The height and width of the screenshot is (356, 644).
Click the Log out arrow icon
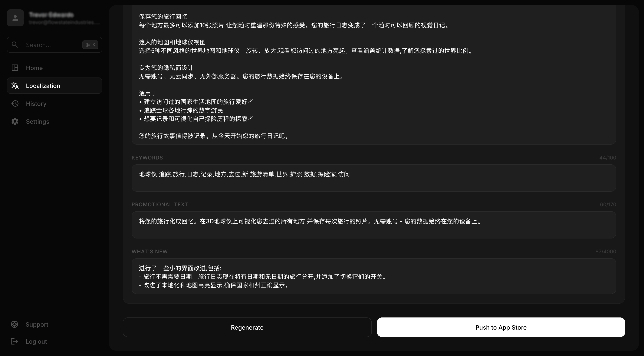click(x=14, y=341)
